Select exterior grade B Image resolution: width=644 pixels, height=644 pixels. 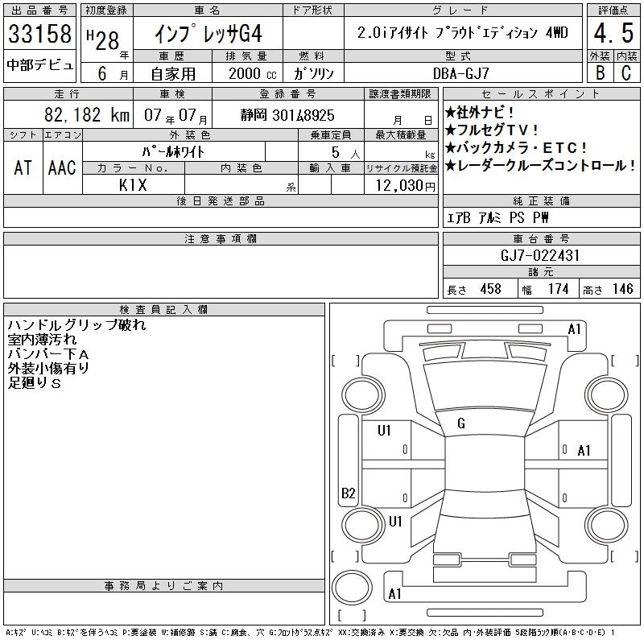coord(600,72)
